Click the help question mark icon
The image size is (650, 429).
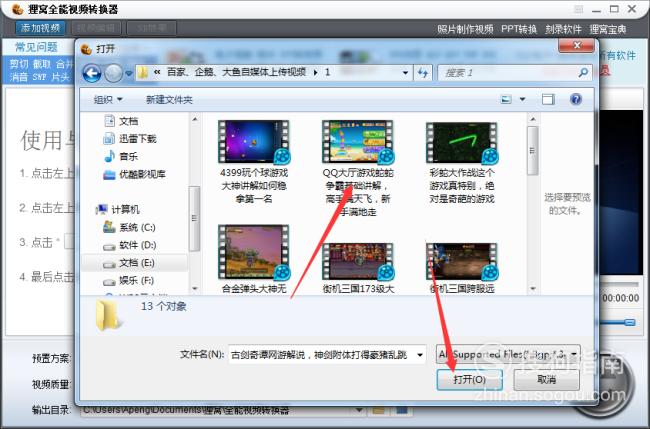pos(576,99)
